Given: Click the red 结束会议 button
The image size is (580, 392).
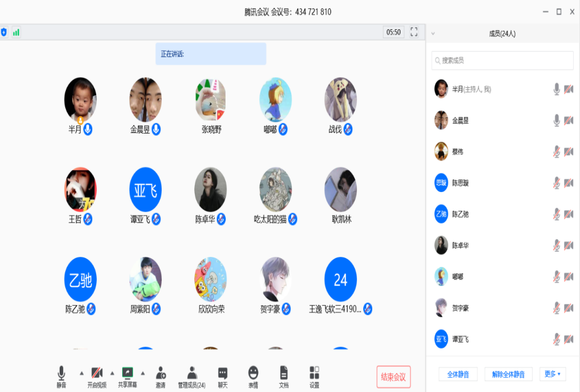Looking at the screenshot, I should pos(393,377).
